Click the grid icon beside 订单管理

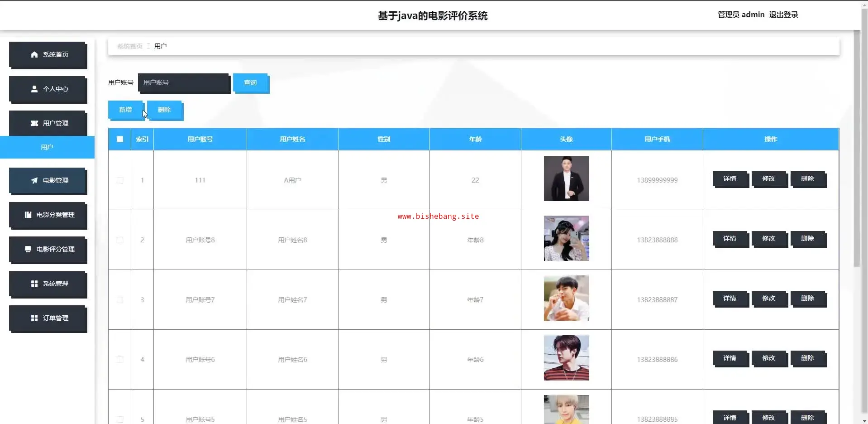[34, 318]
